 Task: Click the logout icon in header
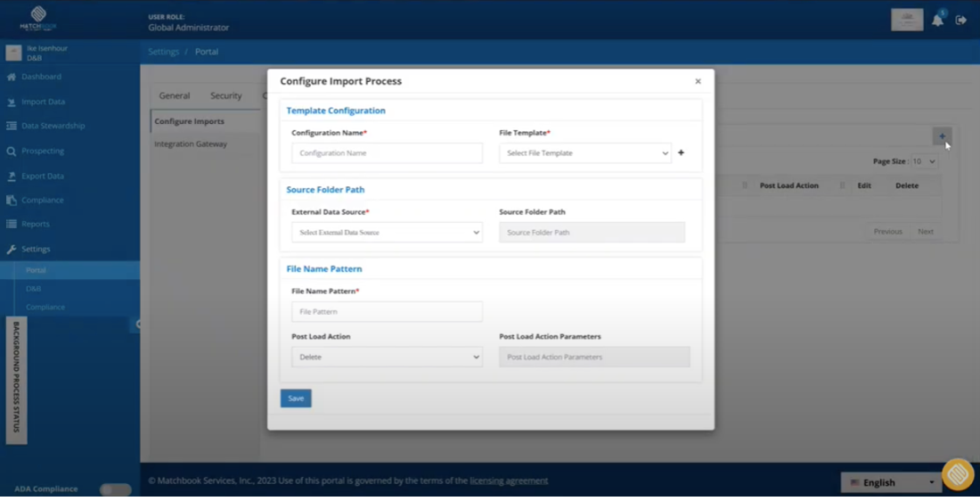coord(961,20)
